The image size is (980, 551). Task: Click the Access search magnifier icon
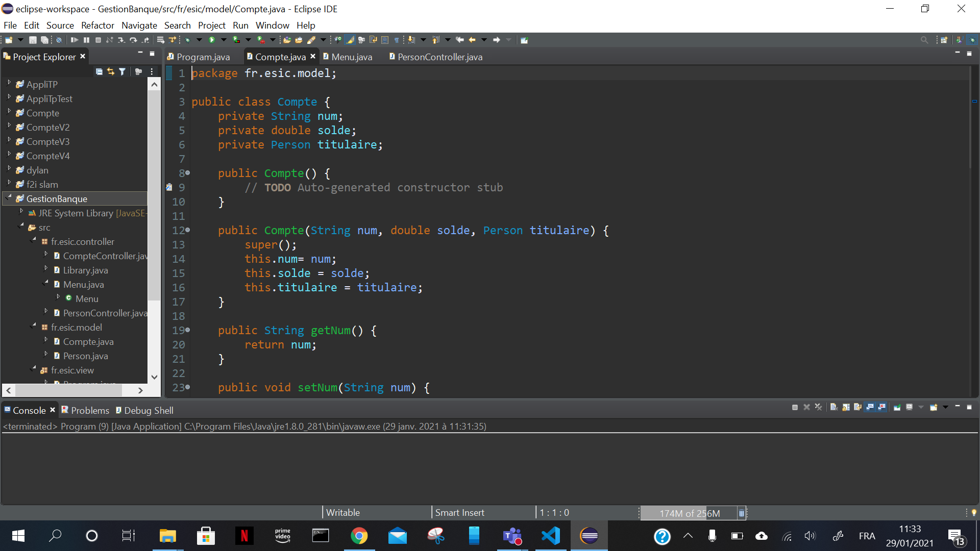tap(924, 40)
